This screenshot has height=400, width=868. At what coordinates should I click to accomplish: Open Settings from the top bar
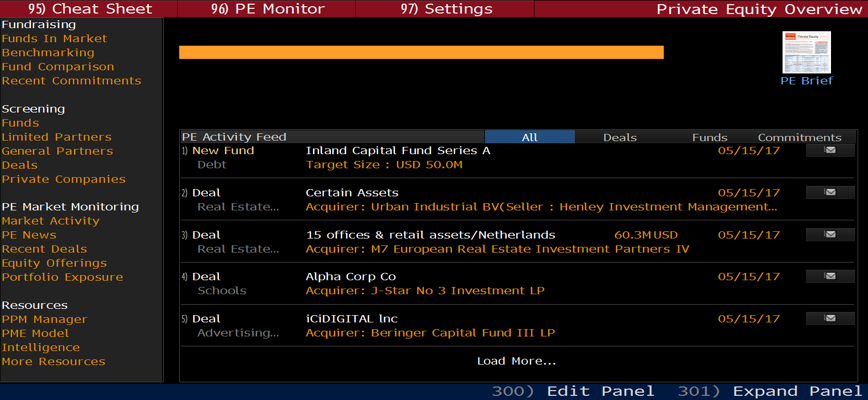coord(446,9)
